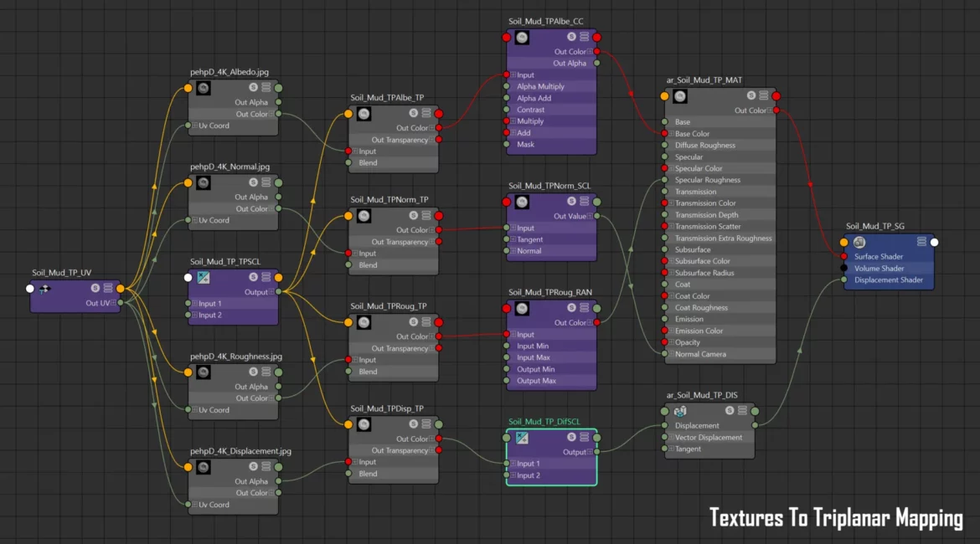Click the Soil_Mud_TP_DifSCL multiply node icon

(x=522, y=438)
